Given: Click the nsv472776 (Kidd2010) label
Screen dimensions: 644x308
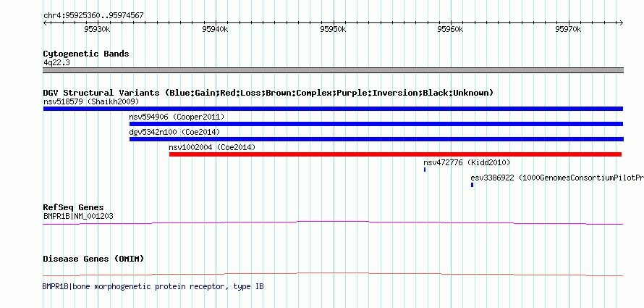Looking at the screenshot, I should tap(467, 162).
